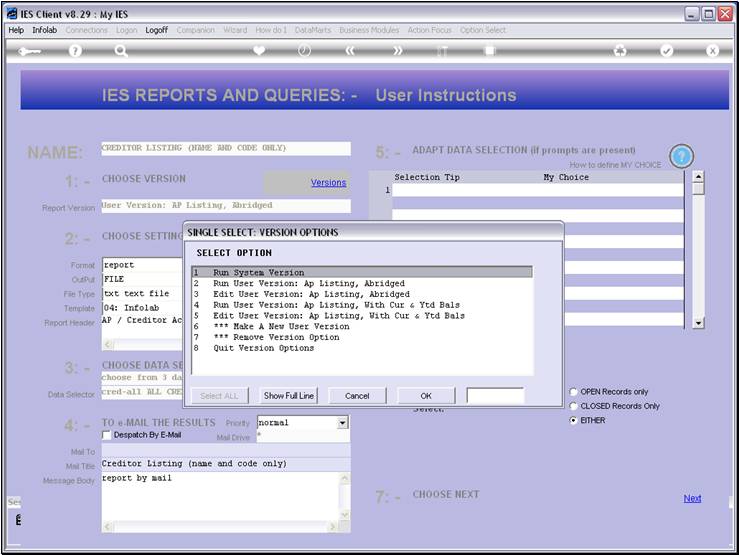Click the clock icon in the toolbar
Viewport: 739px width, 555px height.
(x=304, y=50)
